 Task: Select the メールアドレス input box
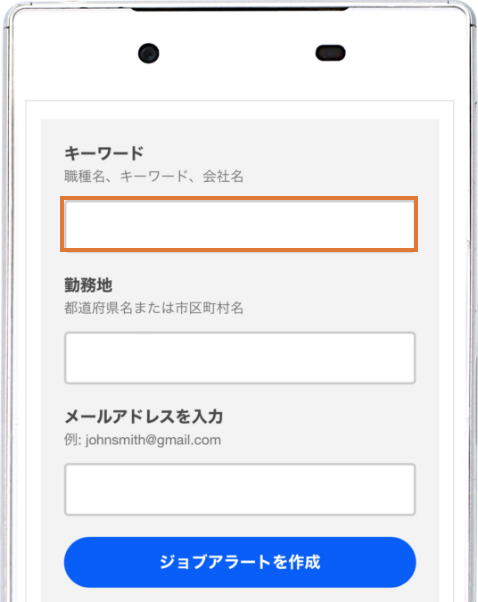[240, 490]
